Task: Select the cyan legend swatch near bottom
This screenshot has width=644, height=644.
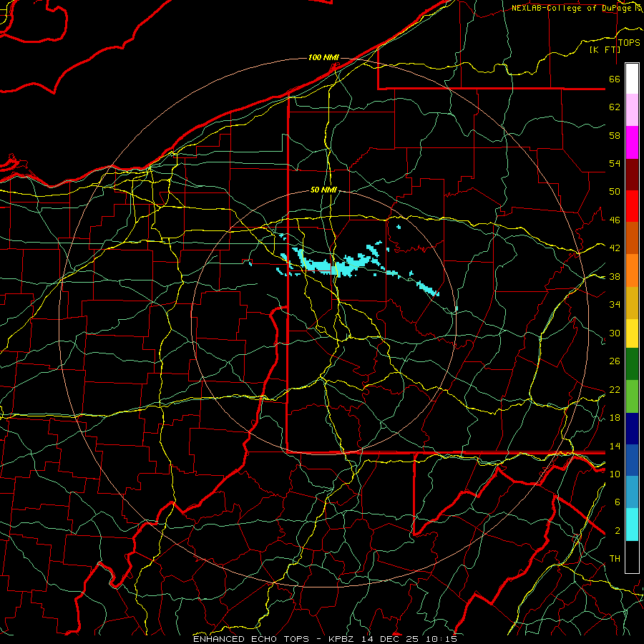Action: (x=632, y=525)
